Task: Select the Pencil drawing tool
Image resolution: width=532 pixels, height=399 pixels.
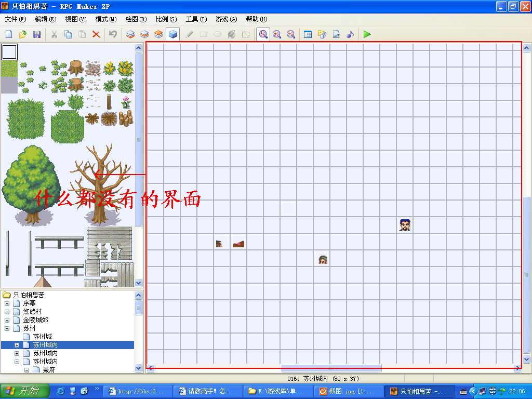Action: [x=189, y=34]
